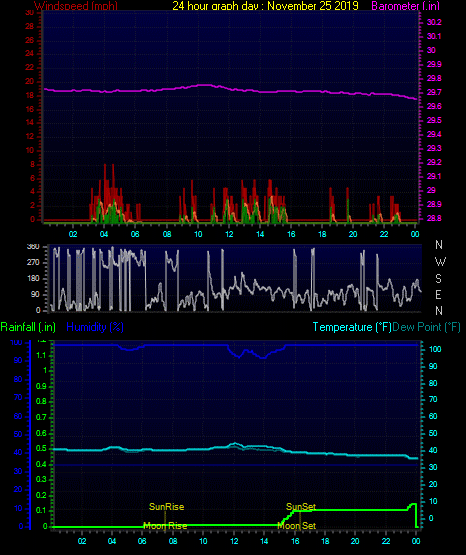Click the SunRise marker label

[167, 507]
